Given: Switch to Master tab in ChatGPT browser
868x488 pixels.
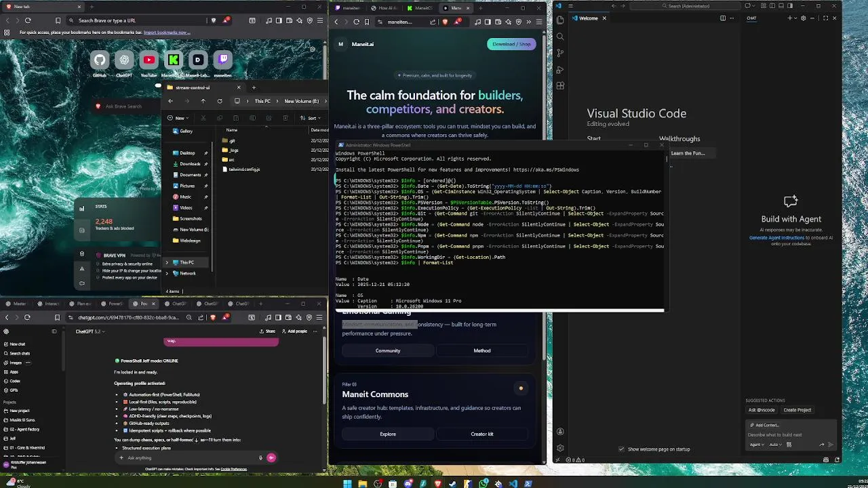Looking at the screenshot, I should pos(16,304).
